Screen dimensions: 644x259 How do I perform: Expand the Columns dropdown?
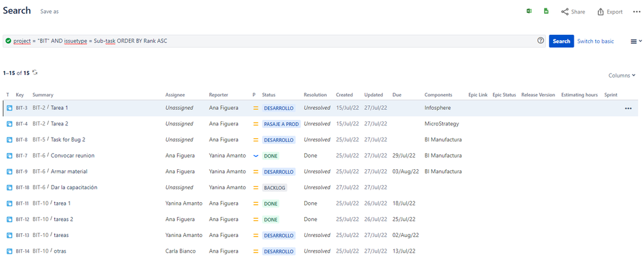pyautogui.click(x=622, y=76)
